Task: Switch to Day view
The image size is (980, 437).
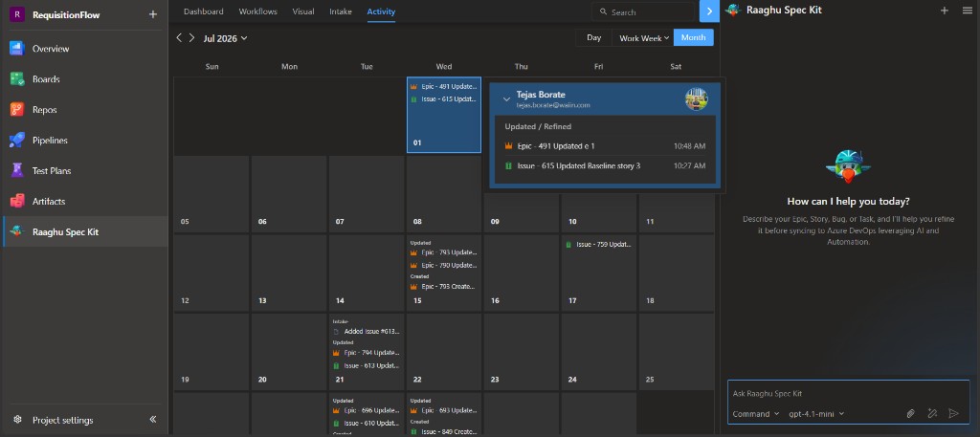Action: coord(593,38)
